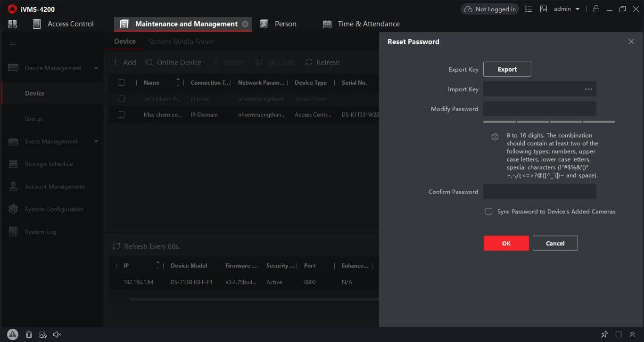644x342 pixels.
Task: Pin the alarm bar with pushpin icon
Action: pyautogui.click(x=604, y=334)
